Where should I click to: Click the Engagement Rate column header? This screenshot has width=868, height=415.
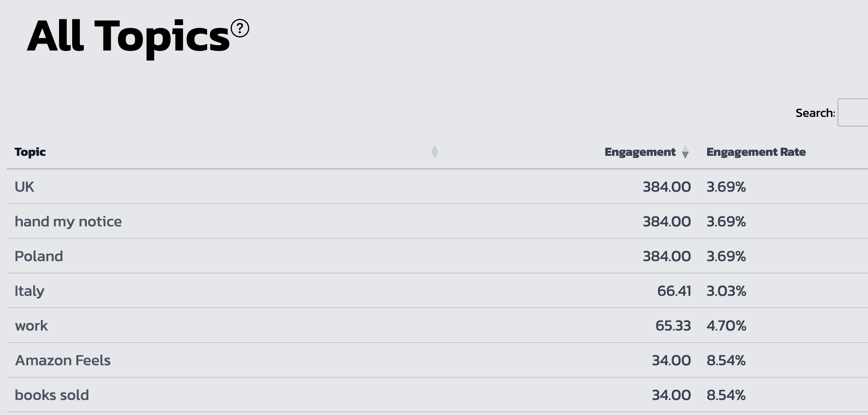756,152
